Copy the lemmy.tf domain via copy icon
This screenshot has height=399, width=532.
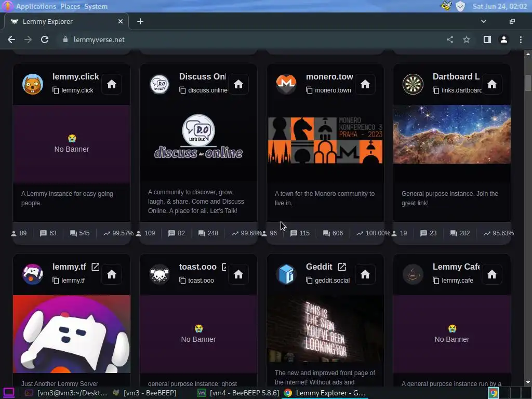coord(56,280)
